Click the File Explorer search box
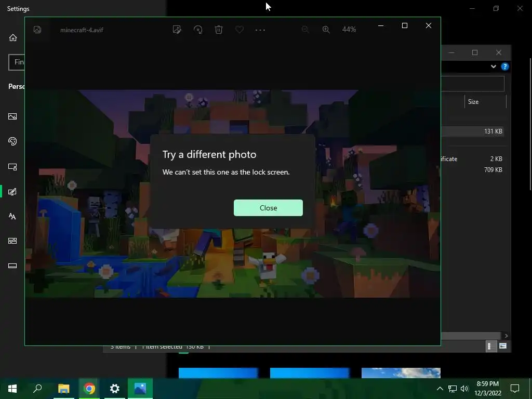 coord(473,84)
